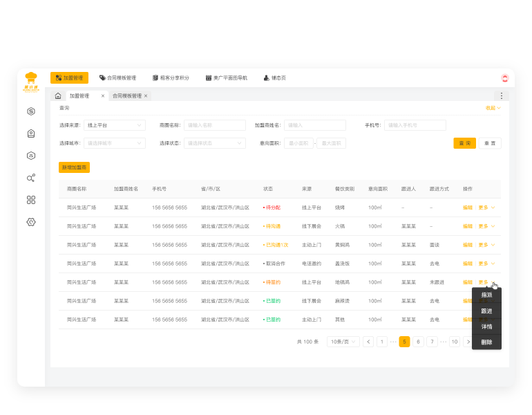Open the hexagon gear settings sidebar icon
Viewport: 532px width, 415px height.
[31, 222]
